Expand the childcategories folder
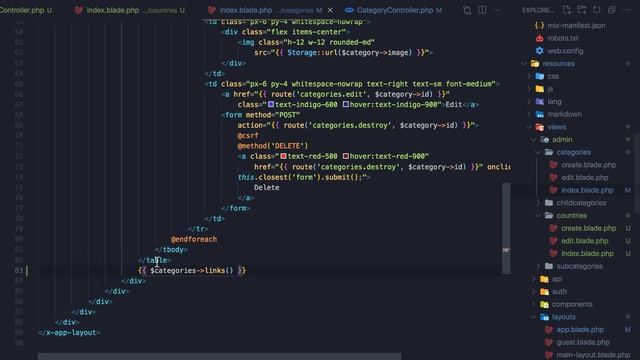The height and width of the screenshot is (360, 640). click(x=581, y=202)
